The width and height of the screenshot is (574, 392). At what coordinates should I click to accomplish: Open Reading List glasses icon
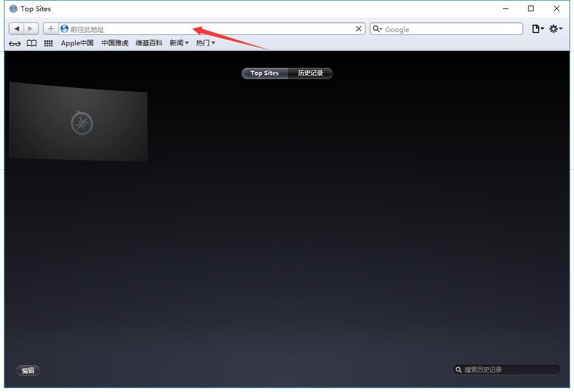(15, 44)
